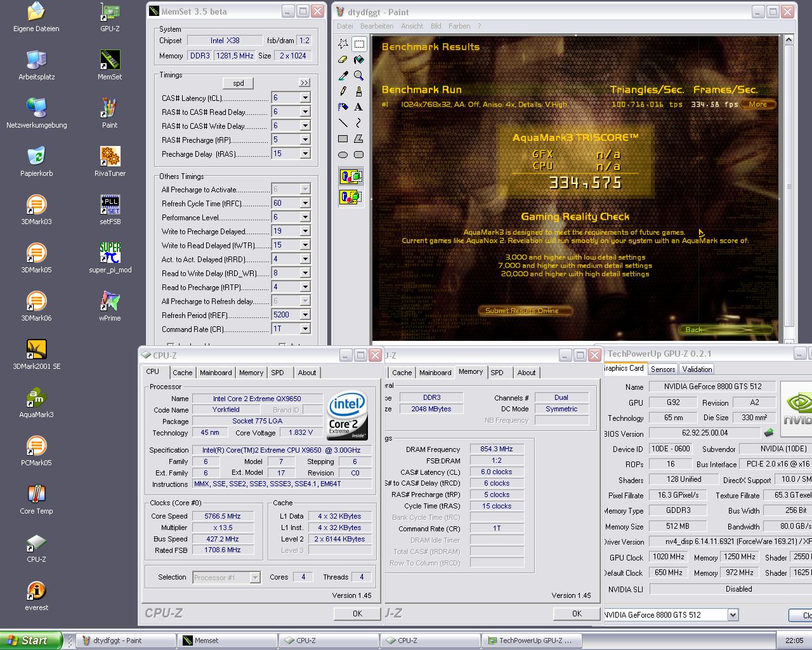
Task: Enable opaque selection mode in Paint
Action: click(351, 177)
